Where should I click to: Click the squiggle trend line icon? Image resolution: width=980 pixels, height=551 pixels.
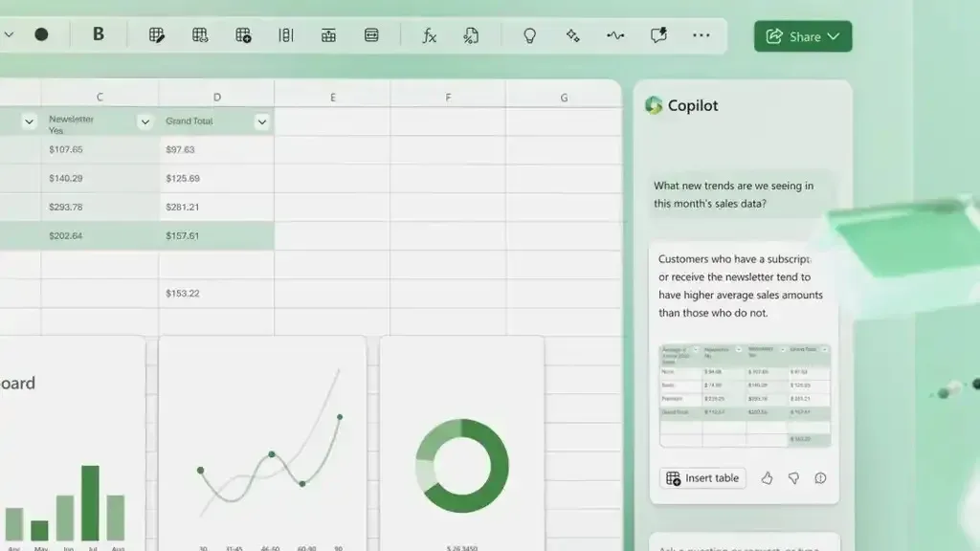click(x=615, y=35)
